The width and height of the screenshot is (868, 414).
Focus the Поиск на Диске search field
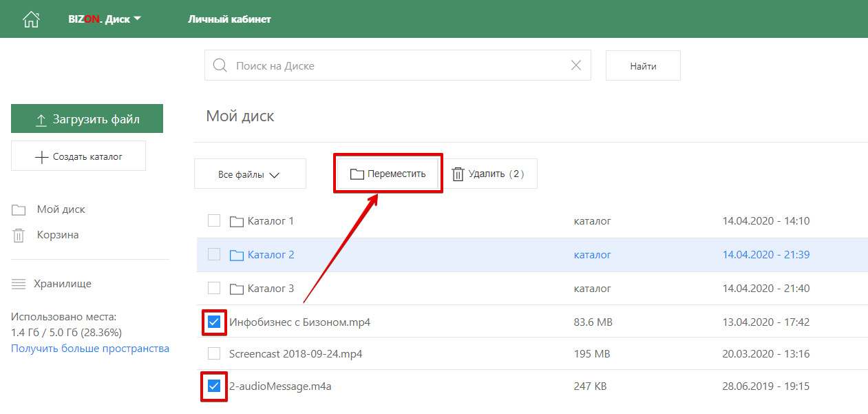pyautogui.click(x=399, y=65)
